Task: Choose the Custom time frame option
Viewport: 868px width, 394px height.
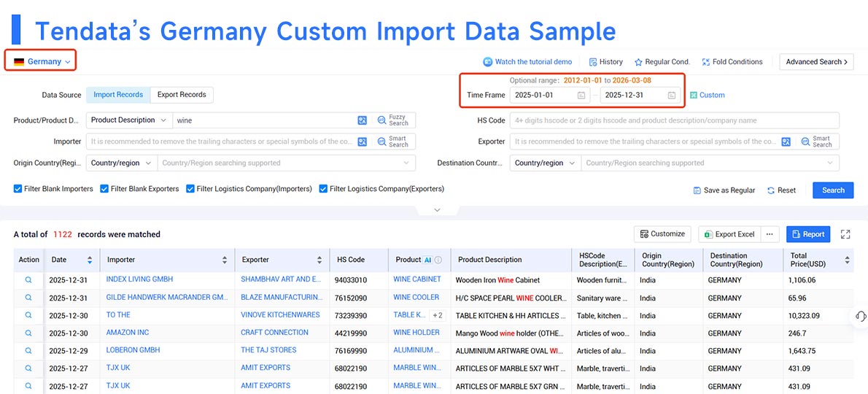Action: click(x=707, y=95)
